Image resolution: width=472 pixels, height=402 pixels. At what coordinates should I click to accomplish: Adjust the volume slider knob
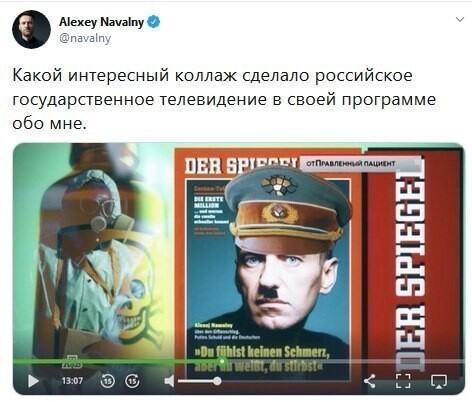(217, 381)
